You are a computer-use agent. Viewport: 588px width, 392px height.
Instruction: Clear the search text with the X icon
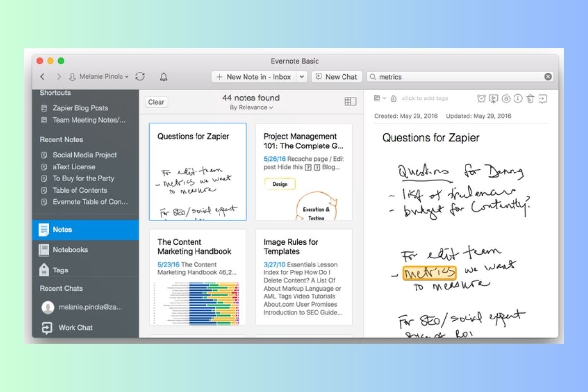coord(548,77)
